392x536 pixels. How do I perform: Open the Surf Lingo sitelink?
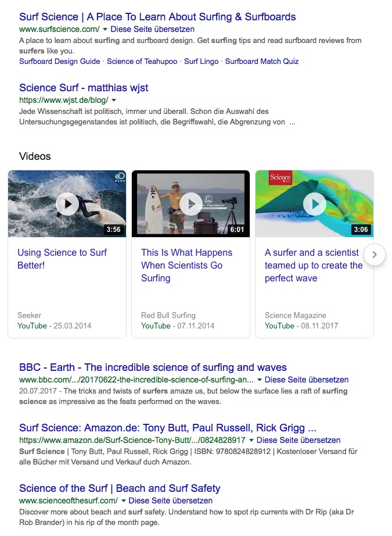pyautogui.click(x=201, y=62)
